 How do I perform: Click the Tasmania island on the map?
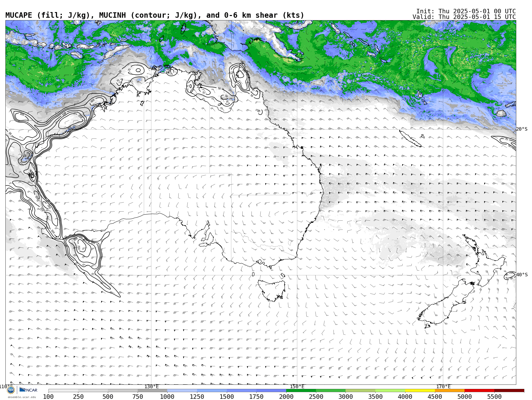point(272,290)
